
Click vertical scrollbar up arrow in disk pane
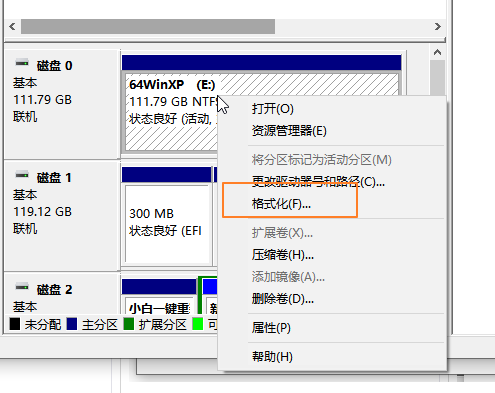point(437,53)
